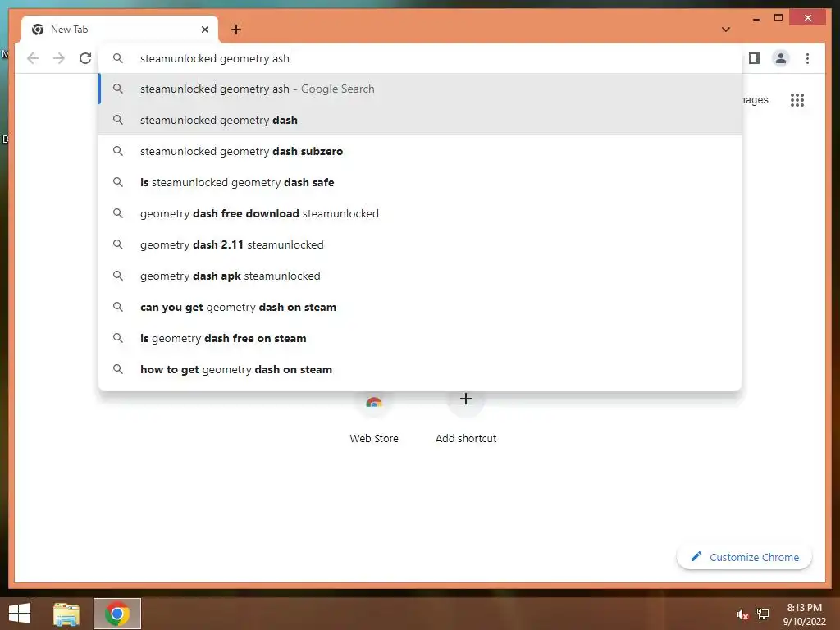Select suggestion 'steamunlocked geometry dash'
This screenshot has width=840, height=630.
(x=421, y=120)
